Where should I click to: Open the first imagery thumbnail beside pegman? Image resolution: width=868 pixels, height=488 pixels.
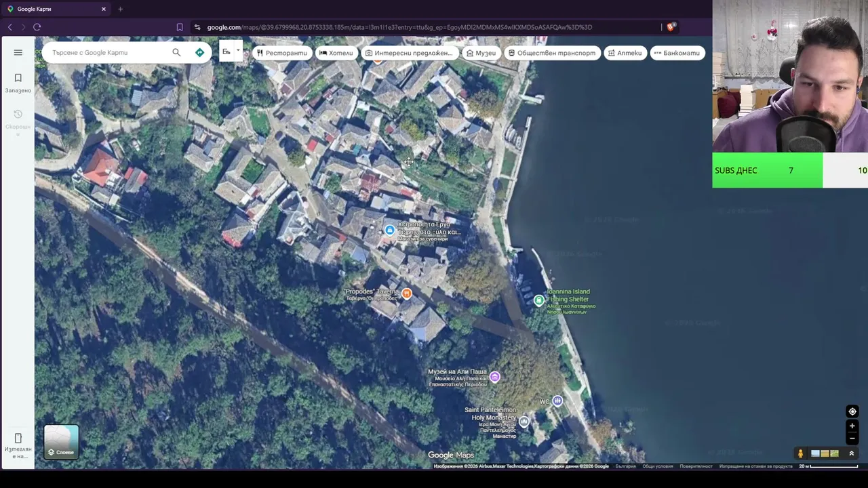(x=816, y=453)
